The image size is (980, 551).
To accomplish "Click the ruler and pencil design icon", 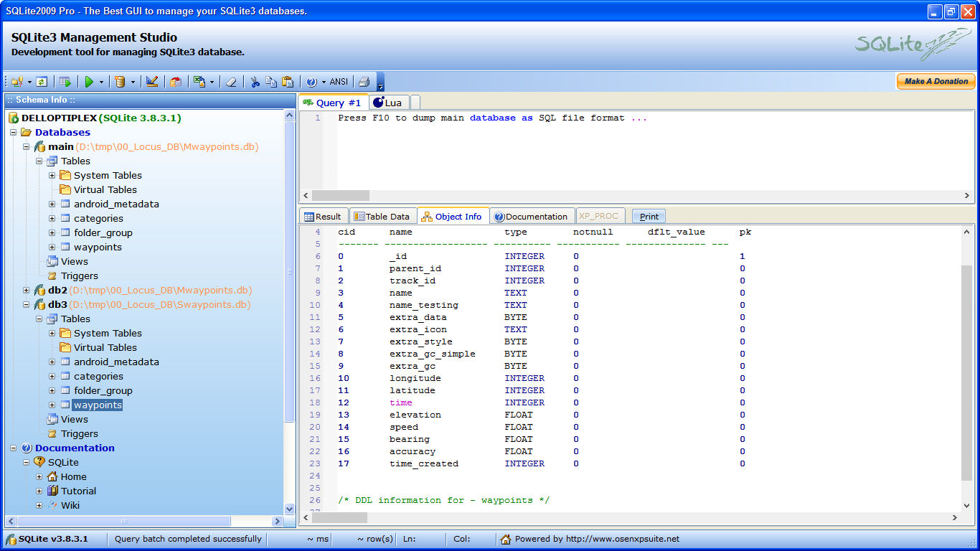I will click(152, 82).
